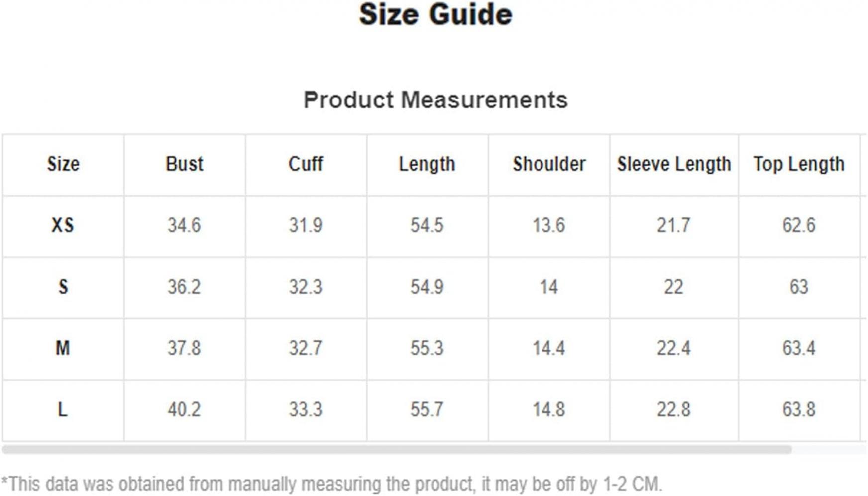Click the XS top length value 62.6

799,225
